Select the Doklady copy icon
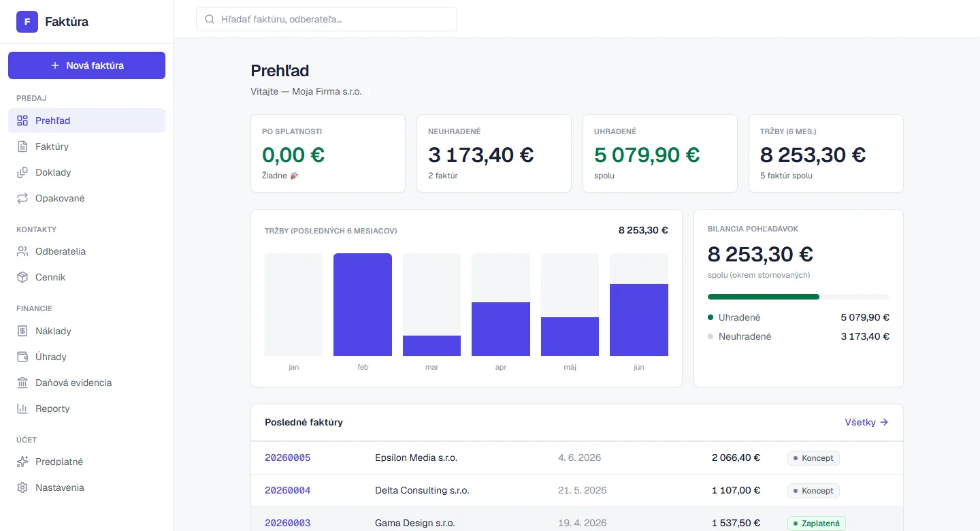 (x=22, y=172)
